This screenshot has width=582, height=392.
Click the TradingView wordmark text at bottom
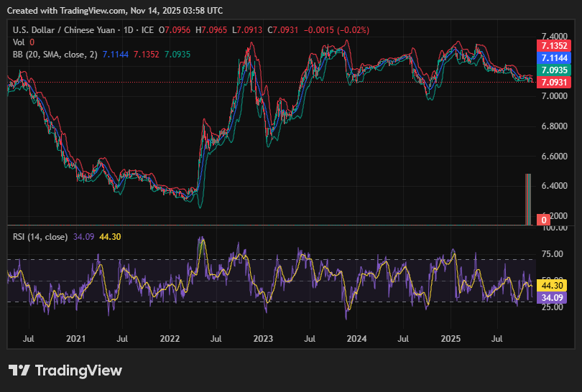click(x=78, y=370)
